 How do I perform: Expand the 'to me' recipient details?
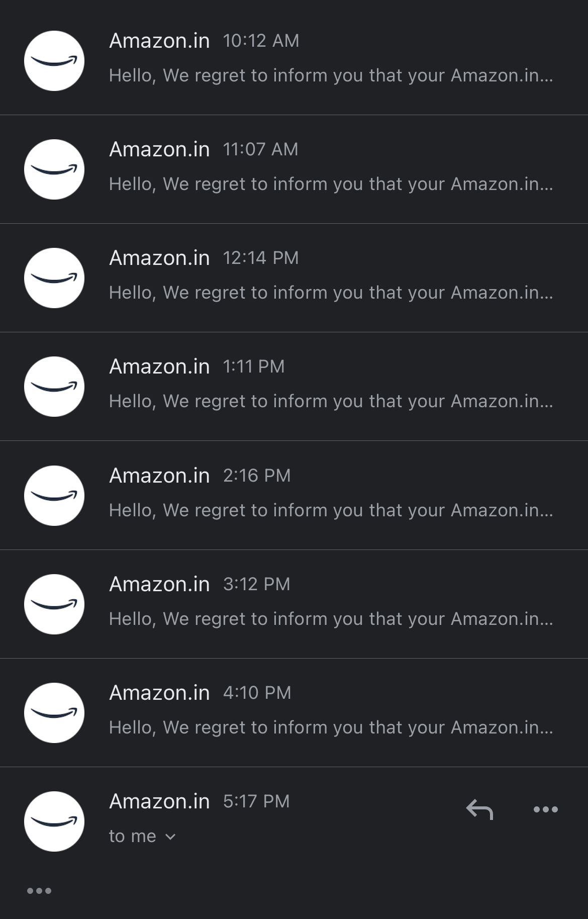[x=142, y=836]
